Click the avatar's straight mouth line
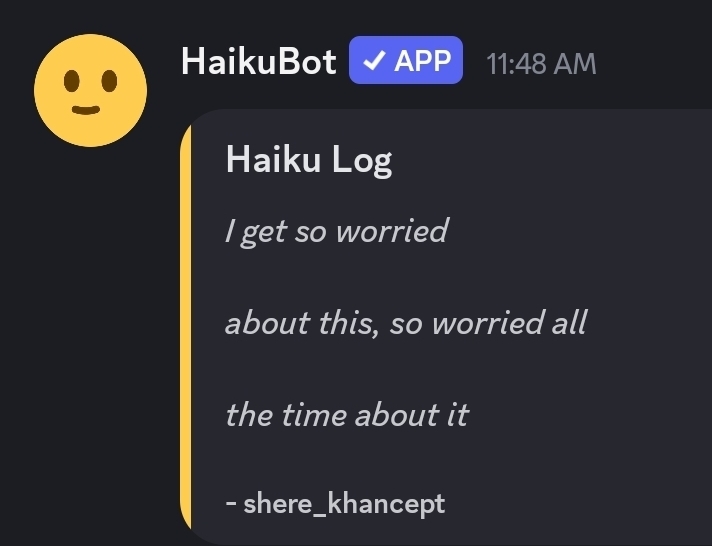 (86, 108)
